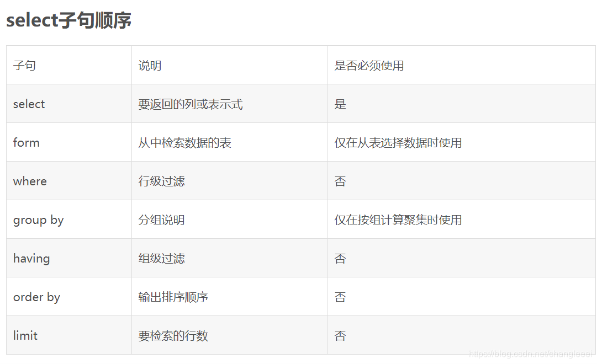Click the '说明' column header
The width and height of the screenshot is (597, 364).
coord(230,65)
